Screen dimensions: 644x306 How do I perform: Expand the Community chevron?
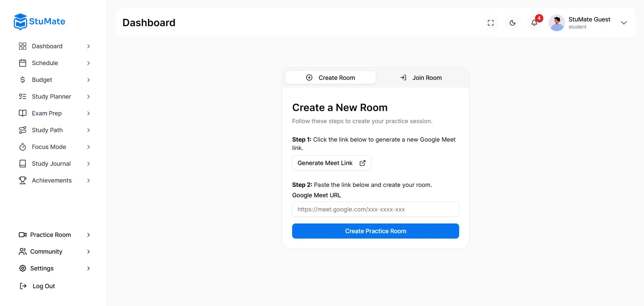(x=89, y=252)
